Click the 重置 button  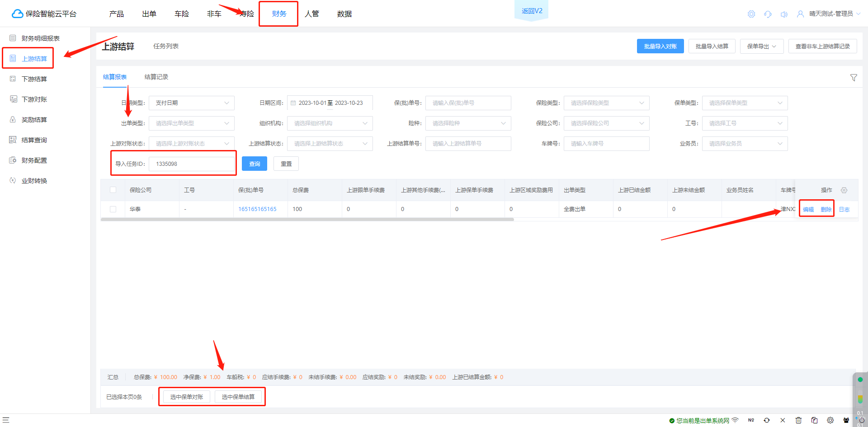click(x=286, y=164)
